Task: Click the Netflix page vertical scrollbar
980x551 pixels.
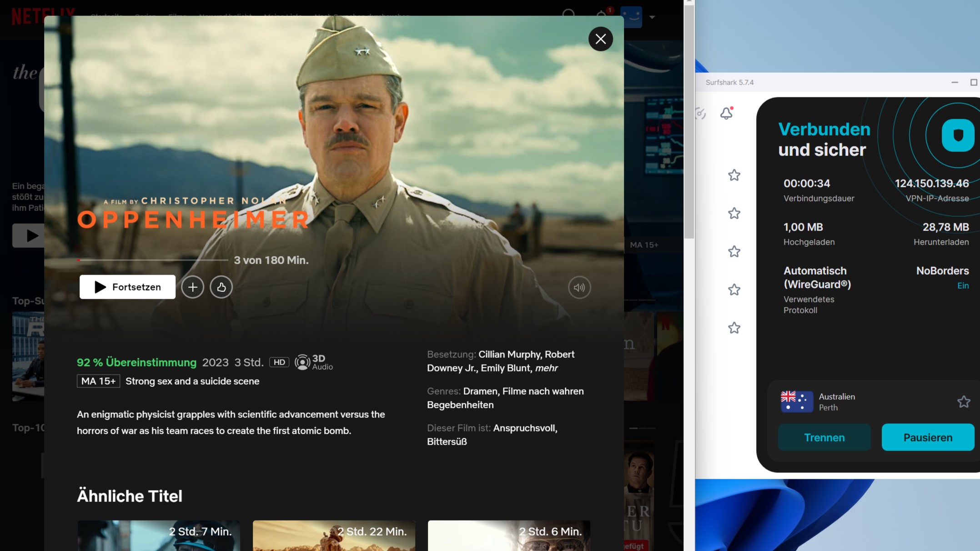Action: (689, 121)
